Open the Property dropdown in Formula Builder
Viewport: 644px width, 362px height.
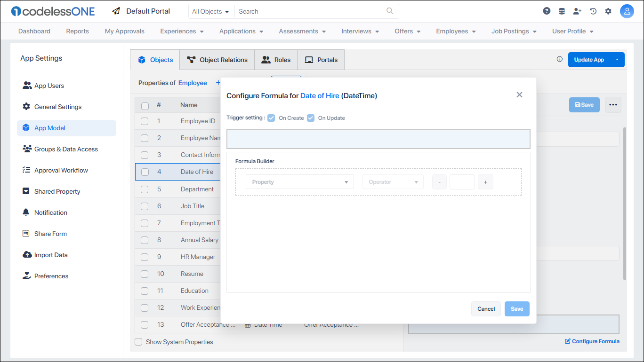(299, 182)
